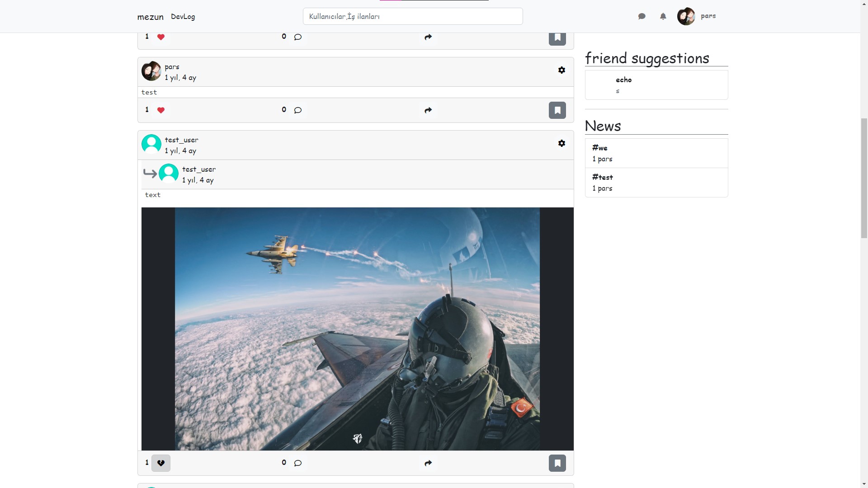Viewport: 868px width, 488px height.
Task: Open pars profile avatar in navbar
Action: click(686, 16)
